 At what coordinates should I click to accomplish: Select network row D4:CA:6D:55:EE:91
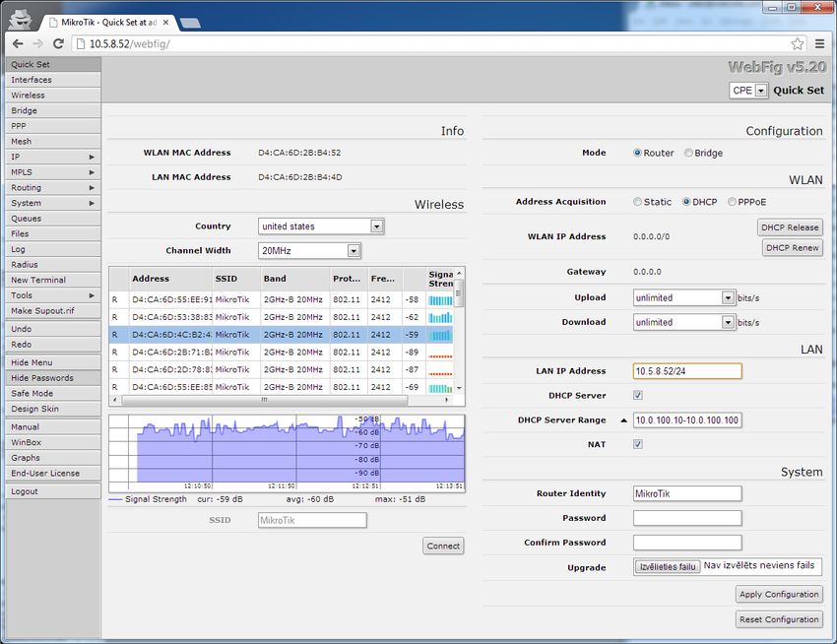(x=281, y=300)
